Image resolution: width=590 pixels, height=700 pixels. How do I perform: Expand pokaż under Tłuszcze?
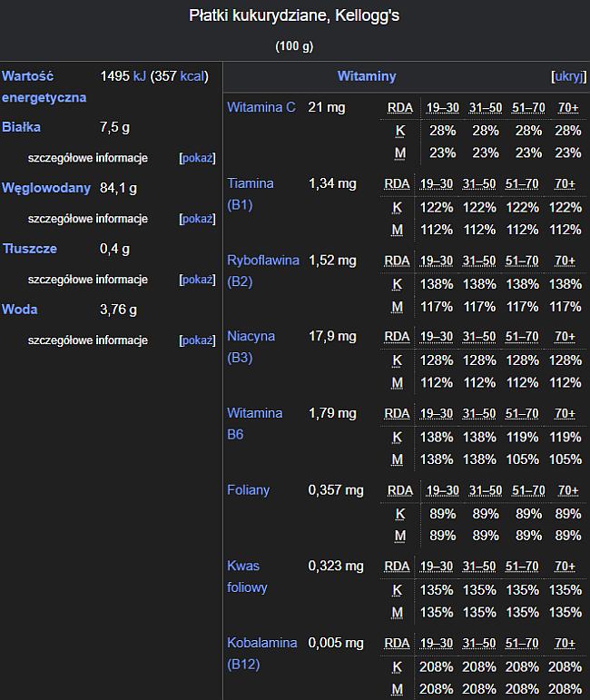[197, 280]
